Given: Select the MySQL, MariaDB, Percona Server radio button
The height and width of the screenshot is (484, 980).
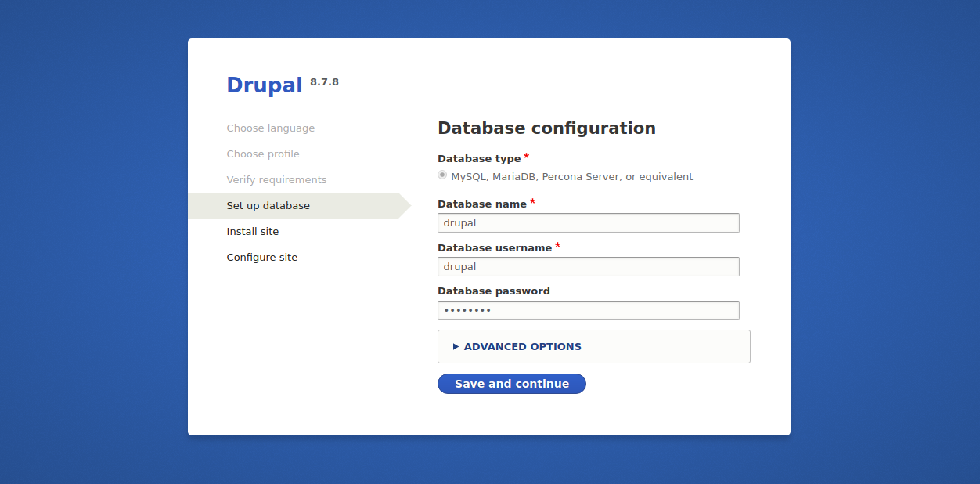Looking at the screenshot, I should click(442, 175).
